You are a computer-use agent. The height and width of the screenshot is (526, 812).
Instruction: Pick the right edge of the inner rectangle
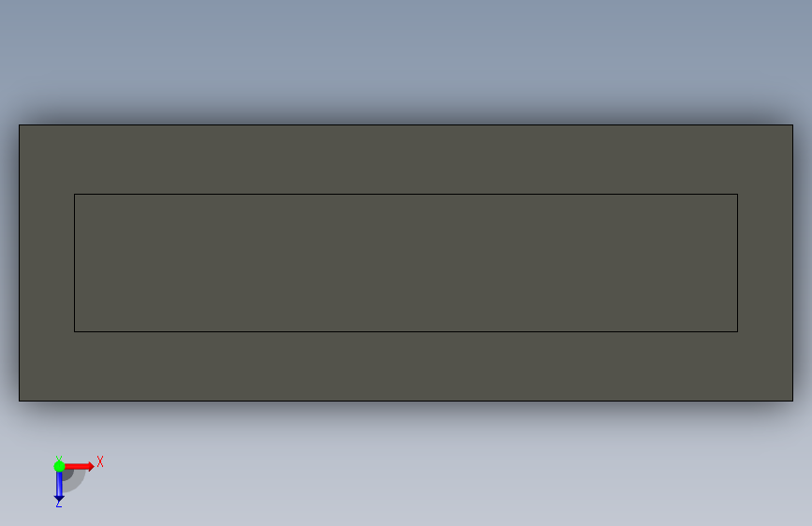[x=737, y=263]
